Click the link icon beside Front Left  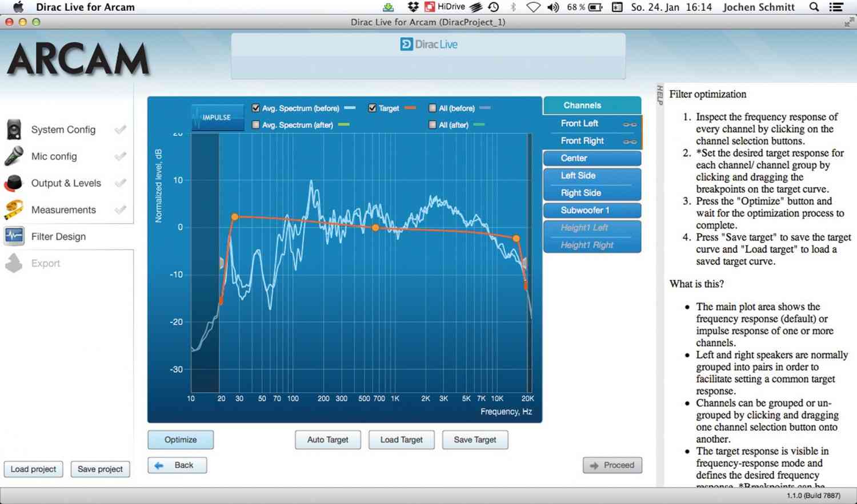pyautogui.click(x=630, y=124)
